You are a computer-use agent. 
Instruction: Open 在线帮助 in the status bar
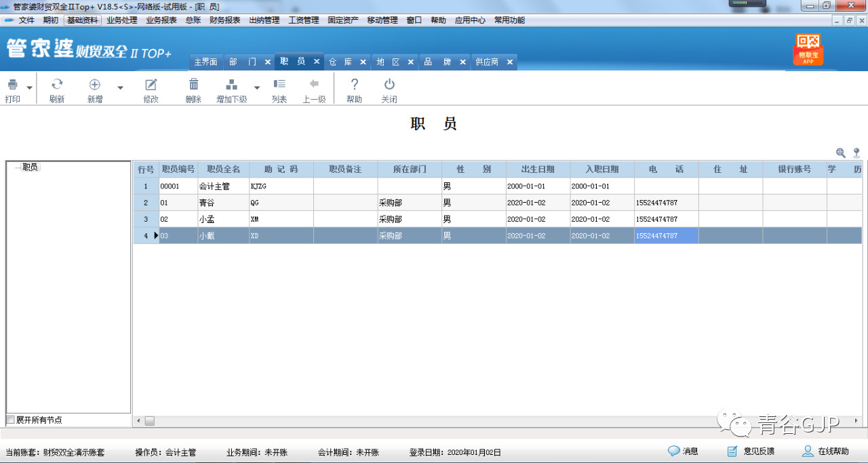[x=825, y=451]
